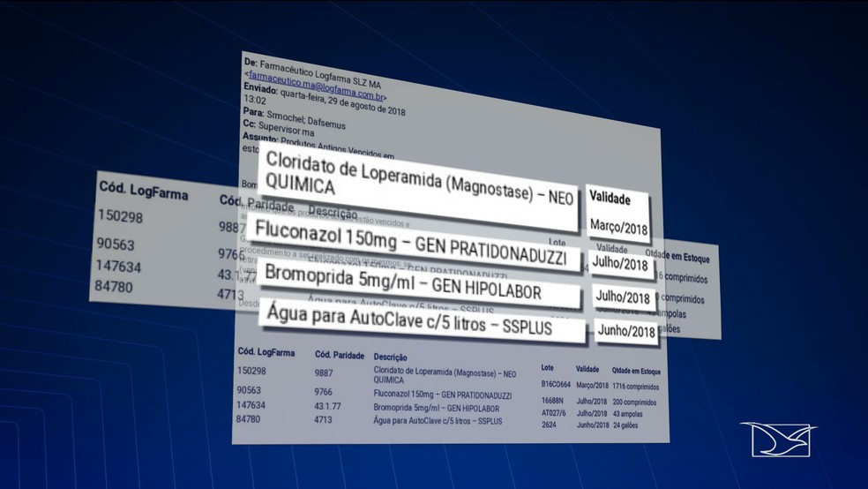Image resolution: width=868 pixels, height=489 pixels.
Task: Select 'Março/2018' in the small table's Validade column
Action: click(592, 385)
